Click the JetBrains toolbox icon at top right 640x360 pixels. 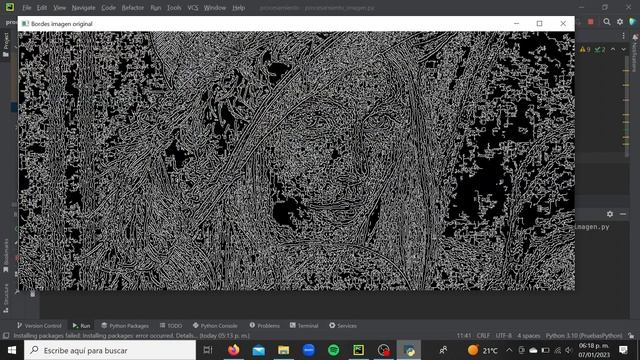pos(633,22)
